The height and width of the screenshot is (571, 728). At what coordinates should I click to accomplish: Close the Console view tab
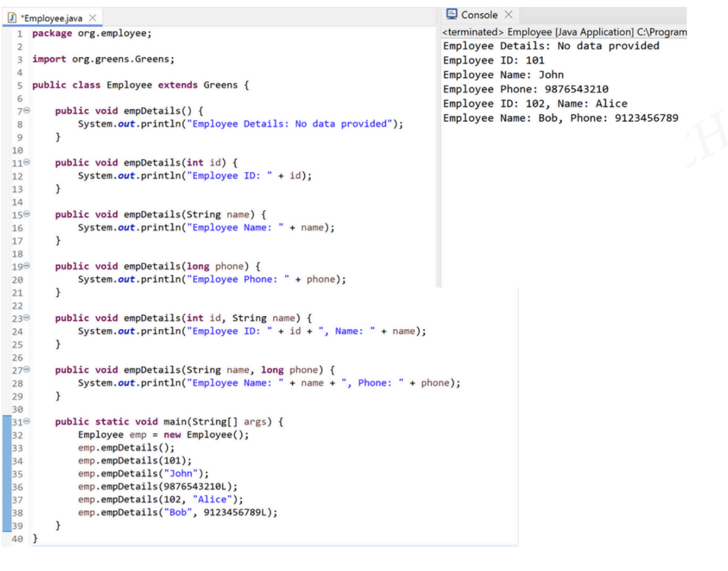(508, 15)
